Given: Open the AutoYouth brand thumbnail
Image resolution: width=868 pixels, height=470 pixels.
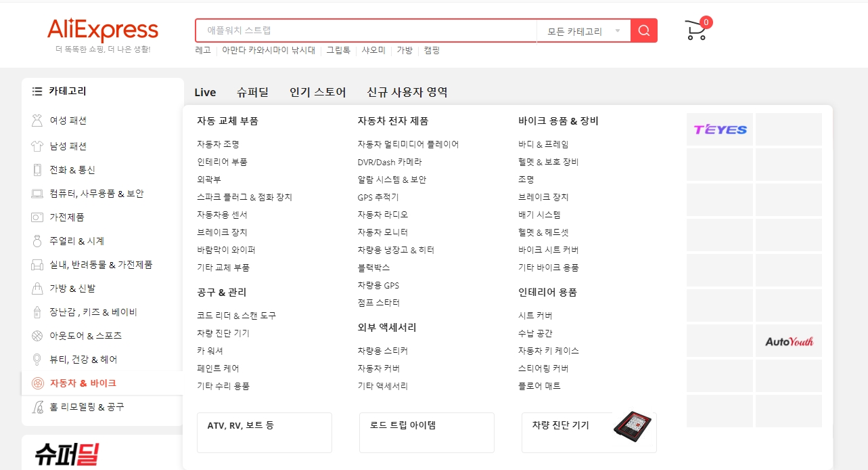Looking at the screenshot, I should pyautogui.click(x=789, y=341).
